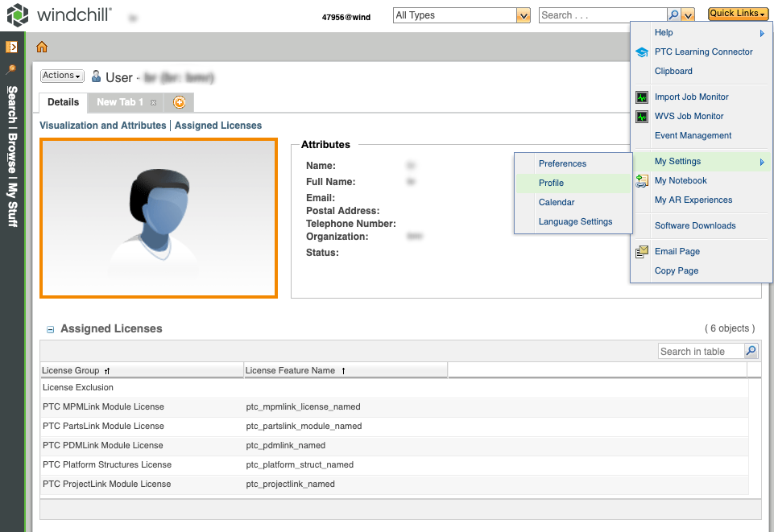Open the Search Browse My Stuff sidebar
Screen dimensions: 774x532
pyautogui.click(x=12, y=156)
